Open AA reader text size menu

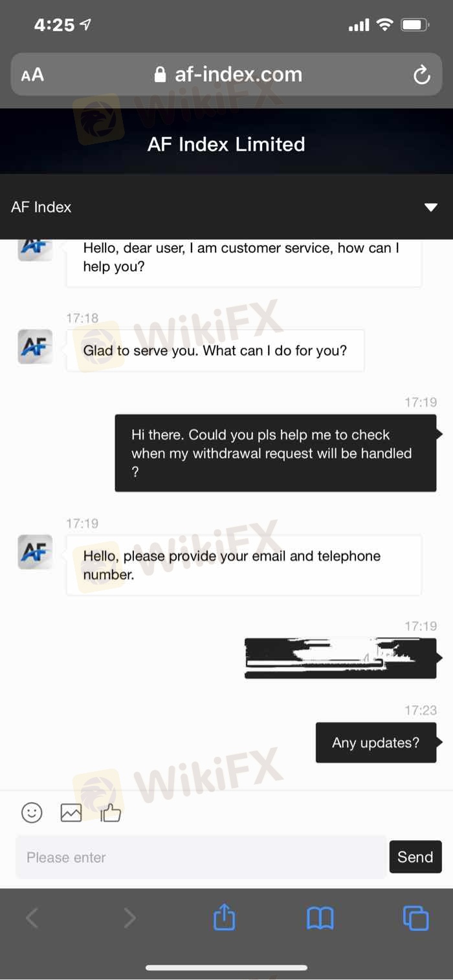32,75
